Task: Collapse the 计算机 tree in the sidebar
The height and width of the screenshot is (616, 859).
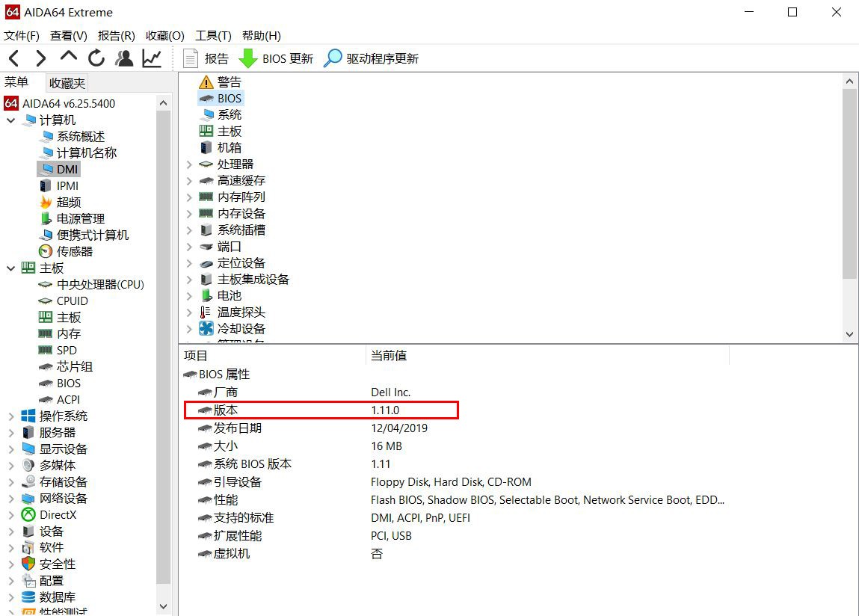Action: 10,120
